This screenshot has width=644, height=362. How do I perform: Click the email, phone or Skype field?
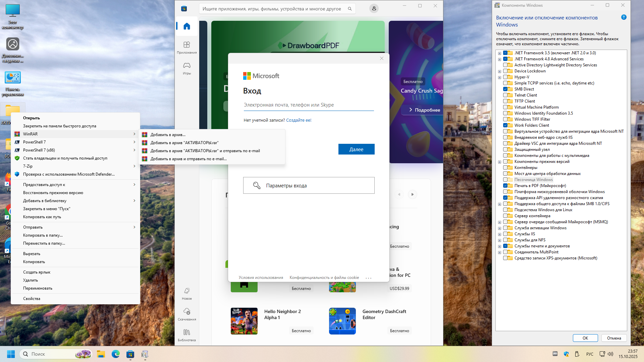tap(309, 105)
